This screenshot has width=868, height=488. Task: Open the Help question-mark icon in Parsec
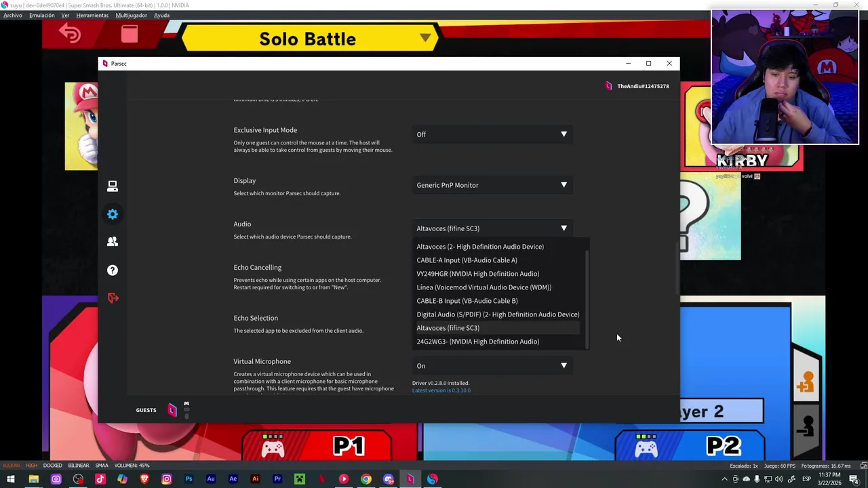pyautogui.click(x=113, y=270)
